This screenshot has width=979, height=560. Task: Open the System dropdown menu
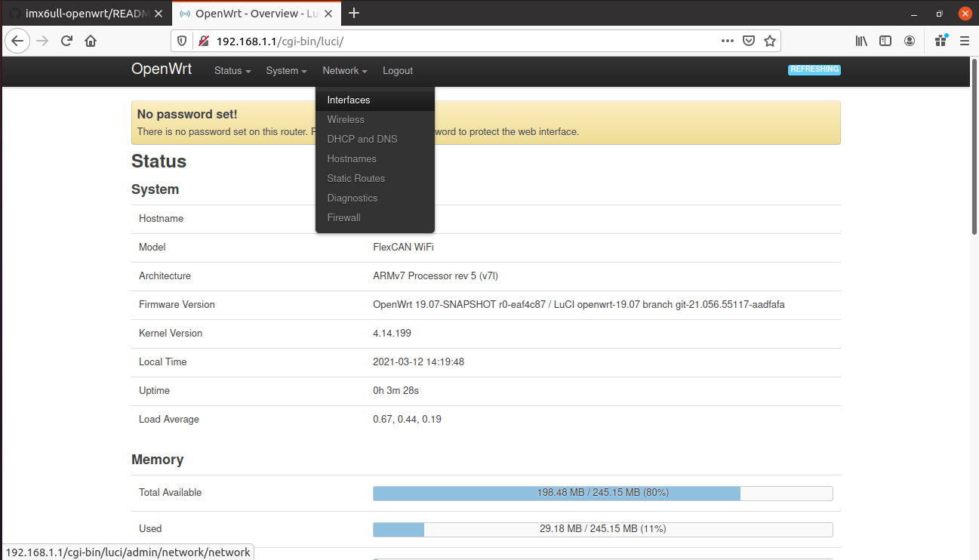(x=286, y=70)
